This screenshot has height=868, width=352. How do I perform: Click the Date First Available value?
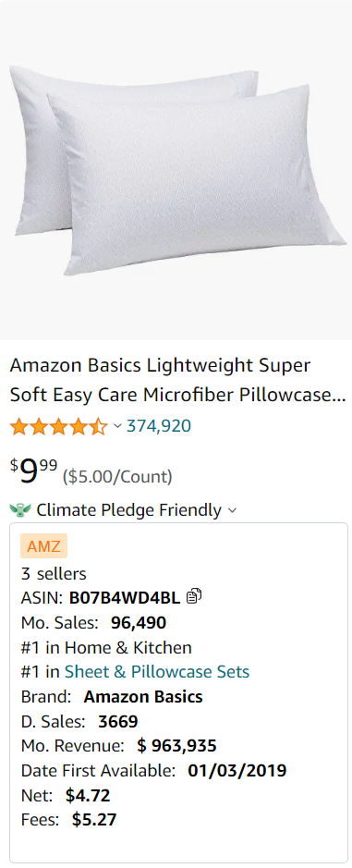(237, 770)
